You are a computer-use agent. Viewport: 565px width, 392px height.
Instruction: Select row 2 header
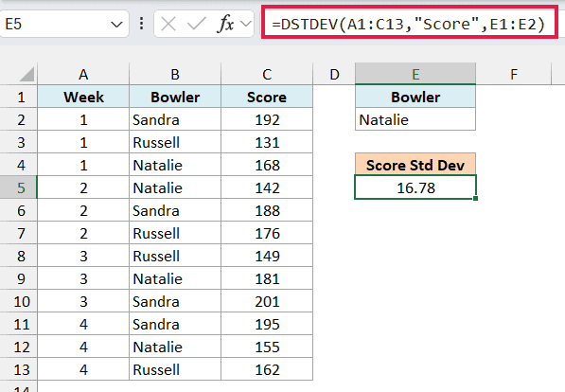[x=19, y=119]
